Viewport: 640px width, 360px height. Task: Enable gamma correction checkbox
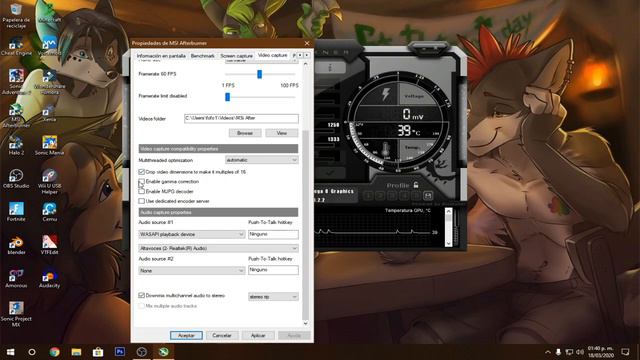pos(141,181)
